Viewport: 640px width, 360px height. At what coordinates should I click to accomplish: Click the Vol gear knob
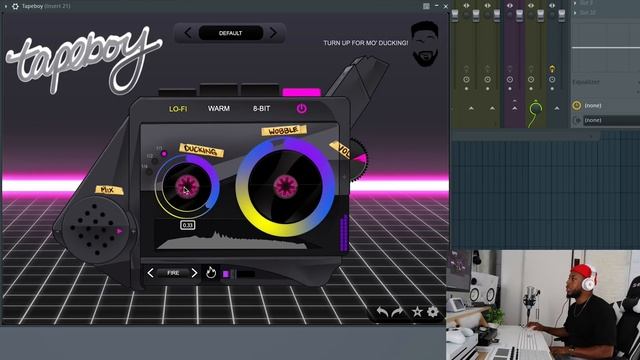358,160
